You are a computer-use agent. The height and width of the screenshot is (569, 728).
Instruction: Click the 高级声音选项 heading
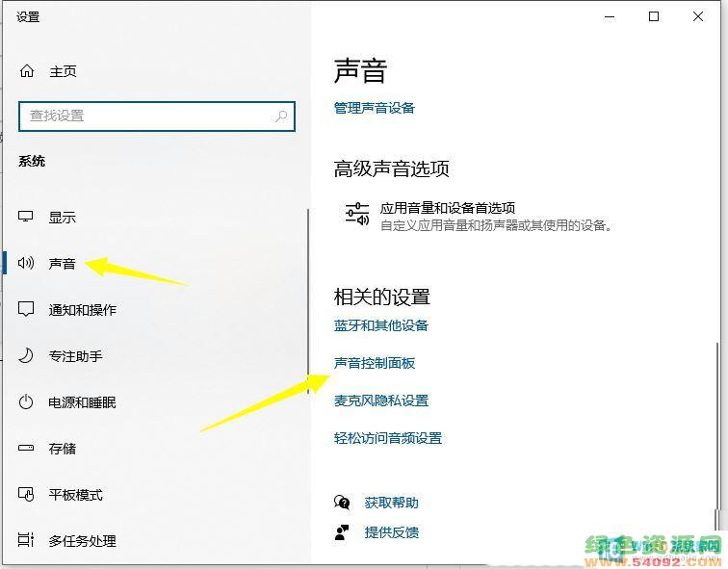[391, 168]
